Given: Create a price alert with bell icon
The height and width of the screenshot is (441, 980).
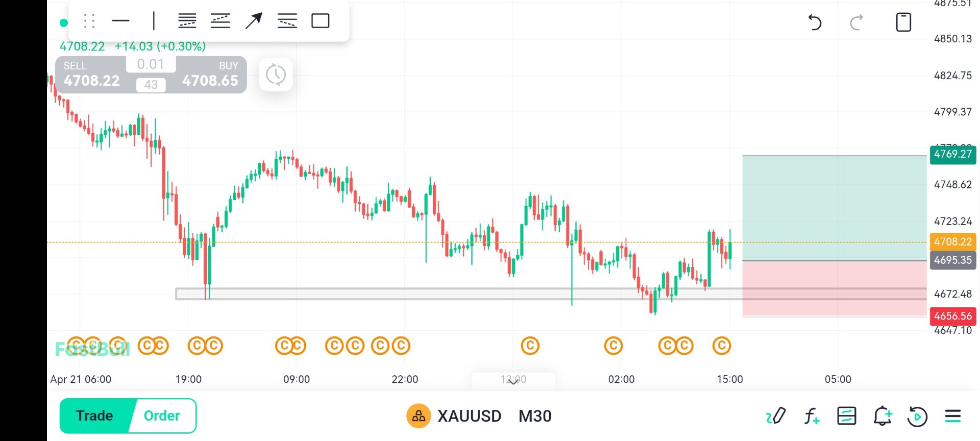Looking at the screenshot, I should pos(882,416).
